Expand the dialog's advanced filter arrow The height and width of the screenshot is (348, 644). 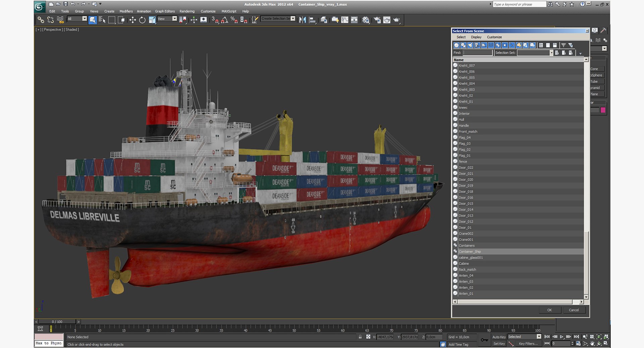click(580, 53)
